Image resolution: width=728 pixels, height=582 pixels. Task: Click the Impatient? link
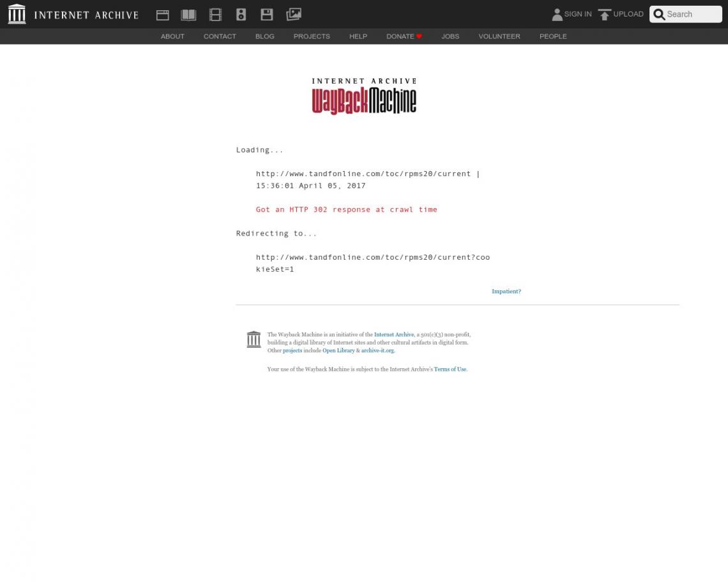[x=506, y=292]
